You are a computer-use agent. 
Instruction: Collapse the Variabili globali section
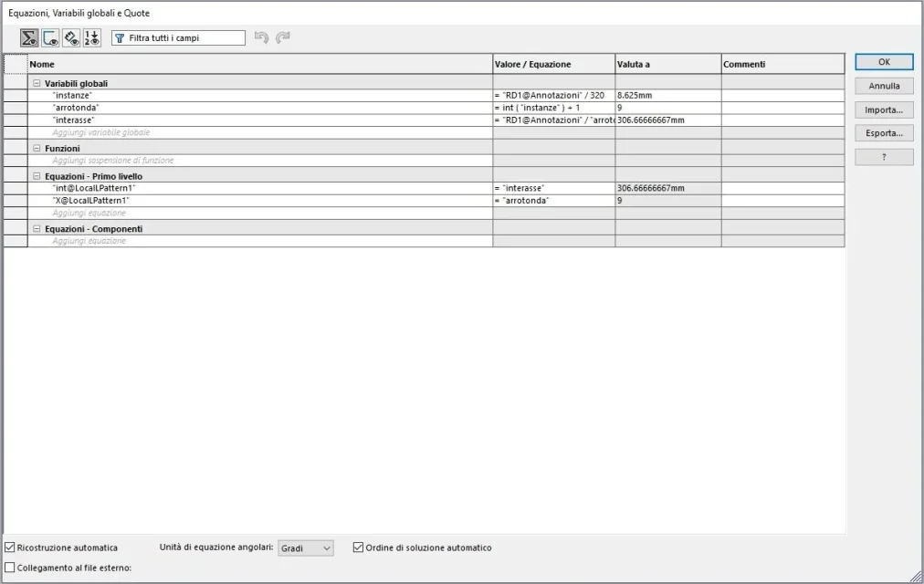(x=37, y=84)
